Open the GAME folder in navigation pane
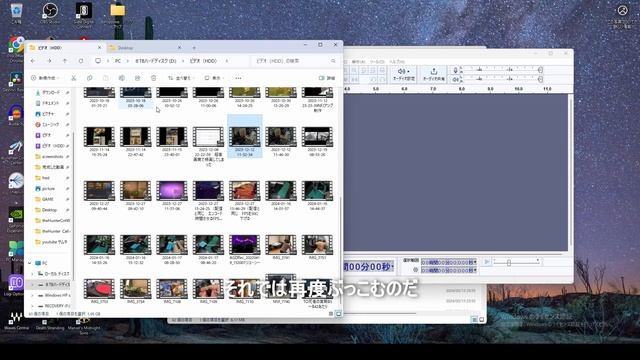Viewport: 640px width, 360px height. click(x=52, y=199)
